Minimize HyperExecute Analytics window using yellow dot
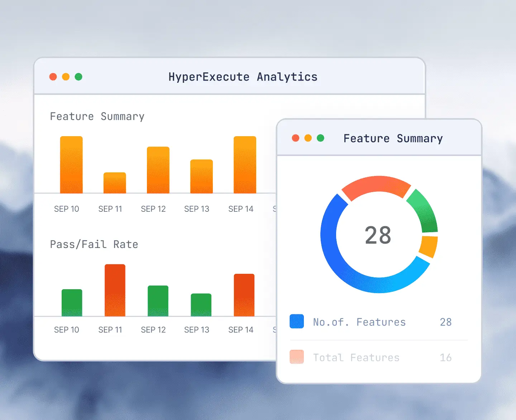516x420 pixels. coord(66,77)
